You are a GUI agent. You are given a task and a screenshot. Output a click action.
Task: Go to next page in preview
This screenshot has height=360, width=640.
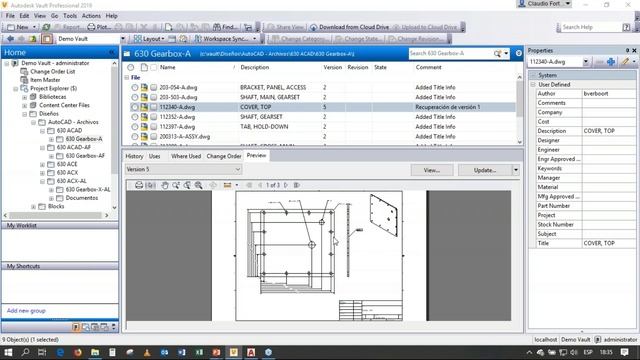point(286,185)
